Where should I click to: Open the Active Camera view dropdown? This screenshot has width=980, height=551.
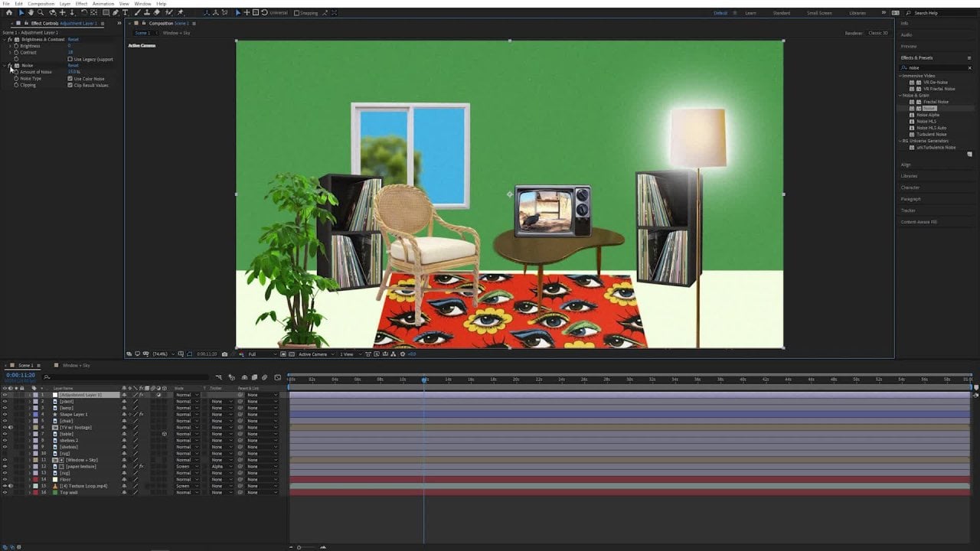tap(315, 354)
